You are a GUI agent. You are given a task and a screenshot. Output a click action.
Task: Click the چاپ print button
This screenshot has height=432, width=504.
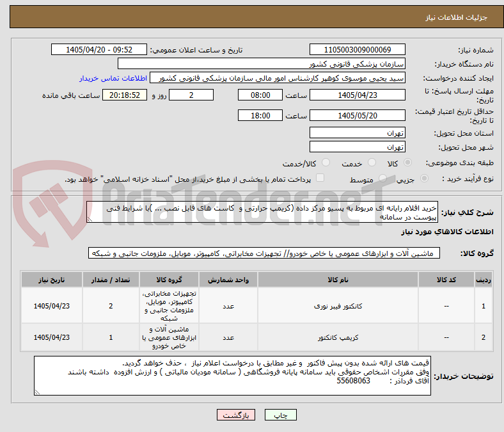[x=281, y=415]
